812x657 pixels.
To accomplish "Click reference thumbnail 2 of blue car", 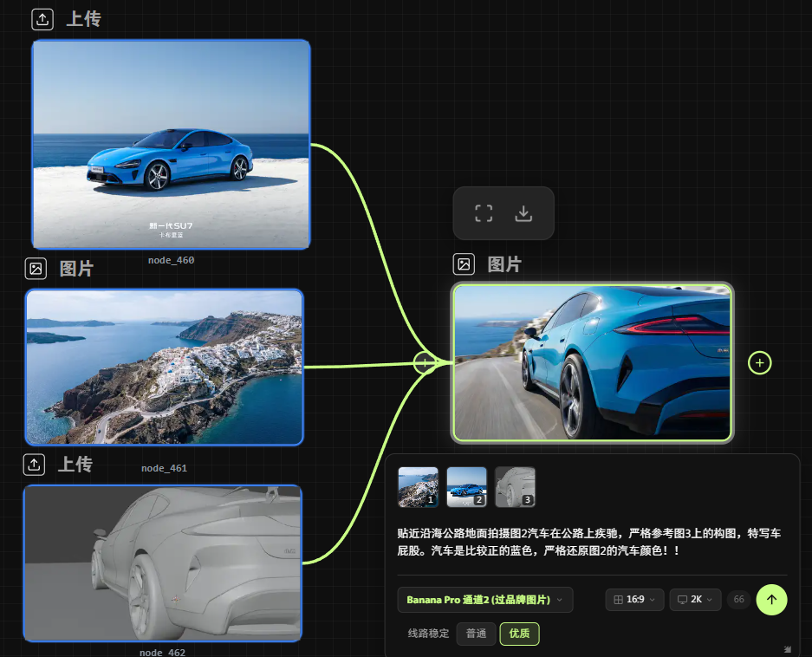I will click(466, 486).
